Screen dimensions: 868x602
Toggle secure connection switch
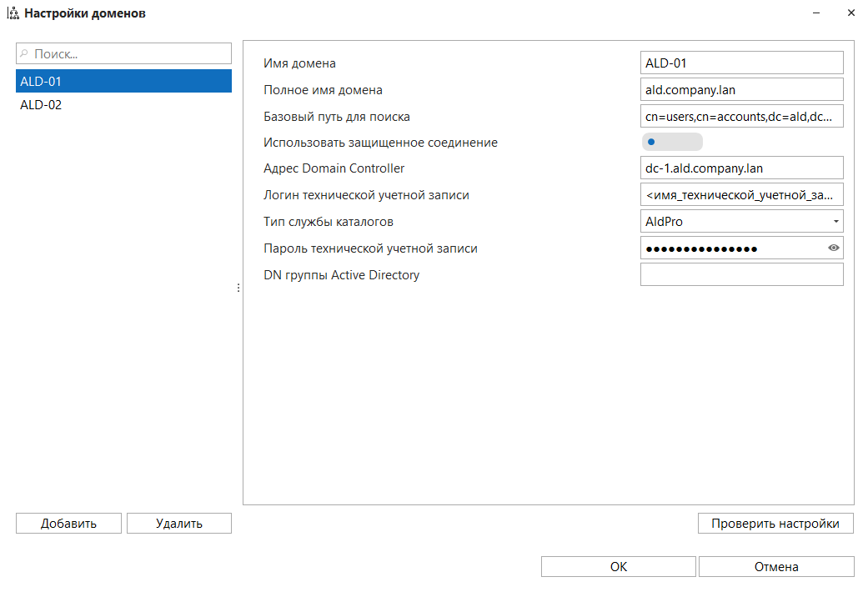[x=672, y=143]
